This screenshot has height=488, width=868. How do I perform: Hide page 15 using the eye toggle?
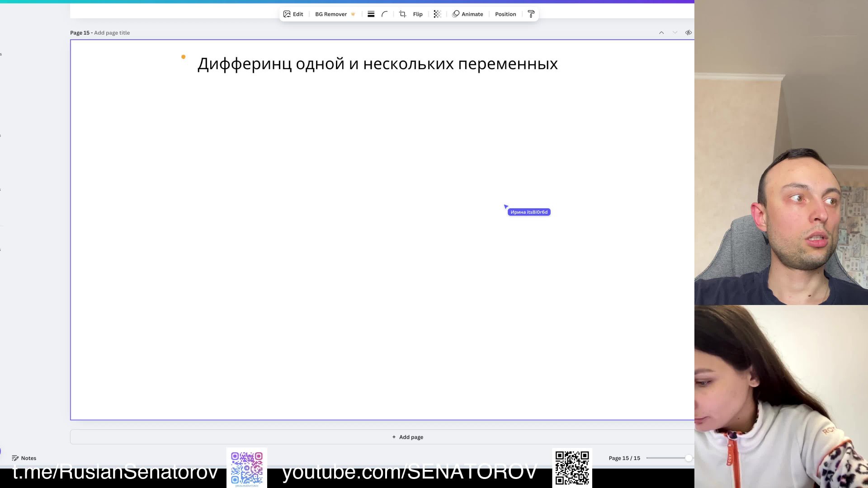point(689,33)
